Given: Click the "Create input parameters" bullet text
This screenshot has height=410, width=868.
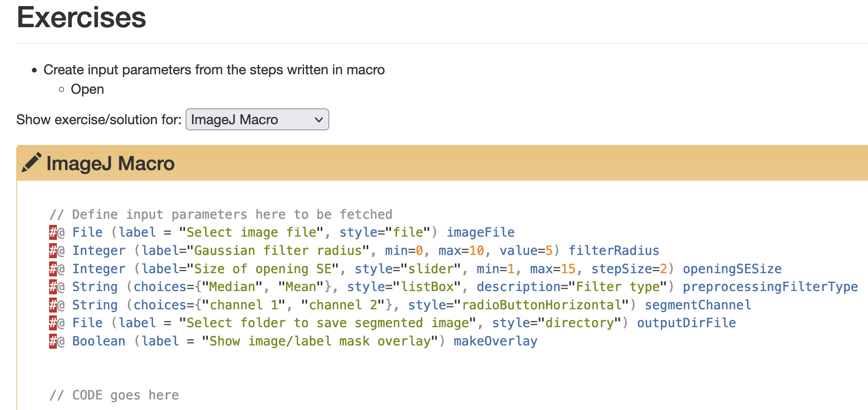Looking at the screenshot, I should (214, 70).
